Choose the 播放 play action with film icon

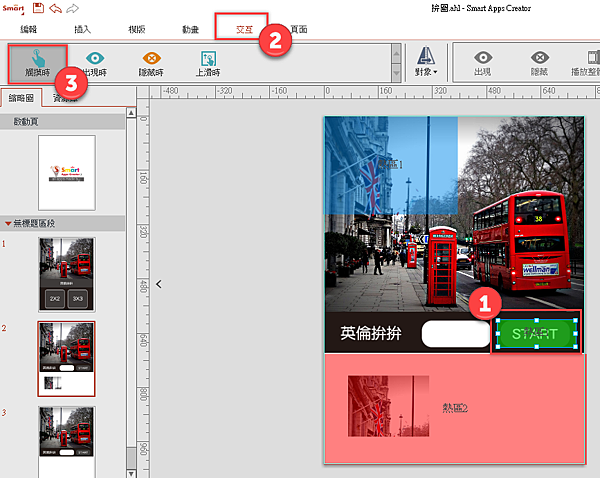point(586,63)
